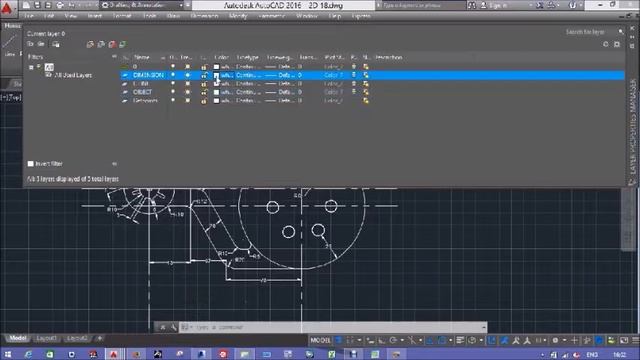Toggle Grid display on status bar
The image size is (640, 360).
[338, 340]
